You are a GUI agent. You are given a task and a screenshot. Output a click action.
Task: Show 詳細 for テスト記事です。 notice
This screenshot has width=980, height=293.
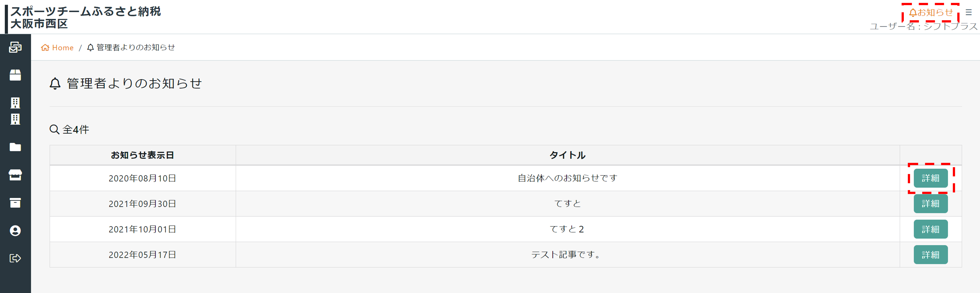pyautogui.click(x=930, y=255)
